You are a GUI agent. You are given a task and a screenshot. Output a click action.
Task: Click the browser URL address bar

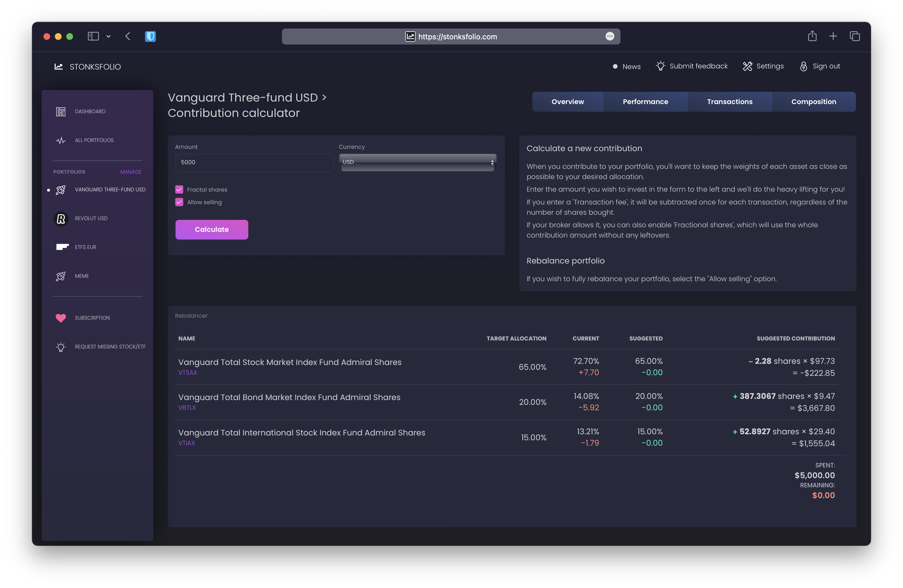tap(451, 37)
